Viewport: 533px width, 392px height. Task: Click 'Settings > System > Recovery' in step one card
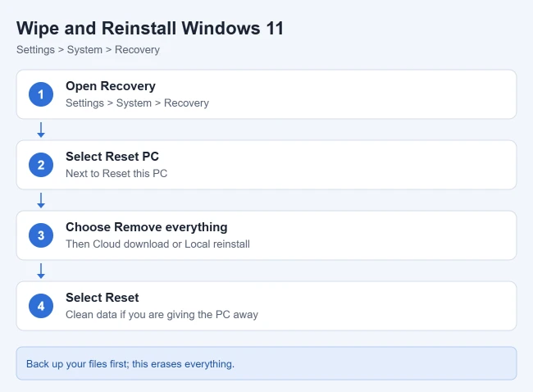tap(137, 103)
